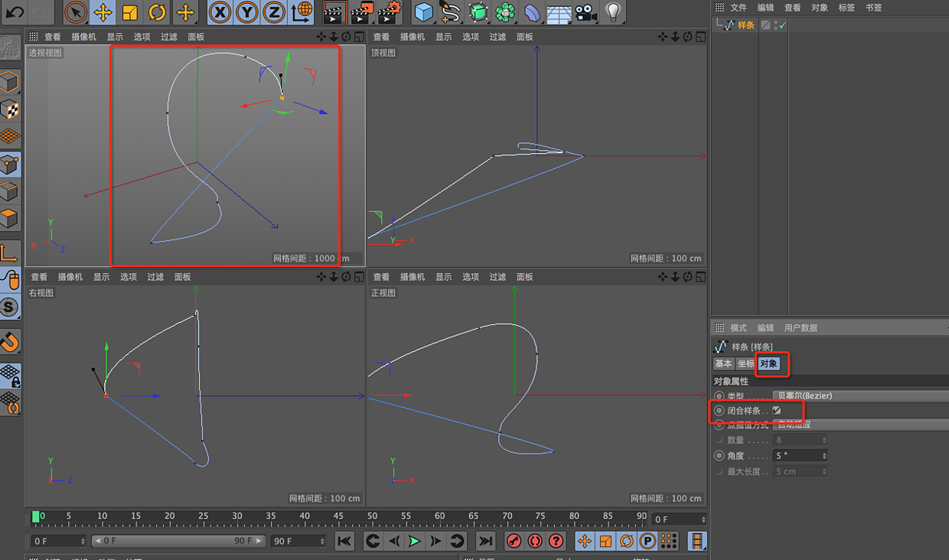Click 角度 value field showing 5°
This screenshot has height=560, width=949.
(x=796, y=455)
